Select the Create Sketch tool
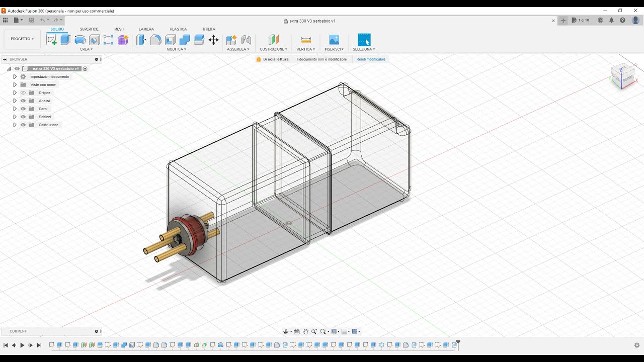 51,40
